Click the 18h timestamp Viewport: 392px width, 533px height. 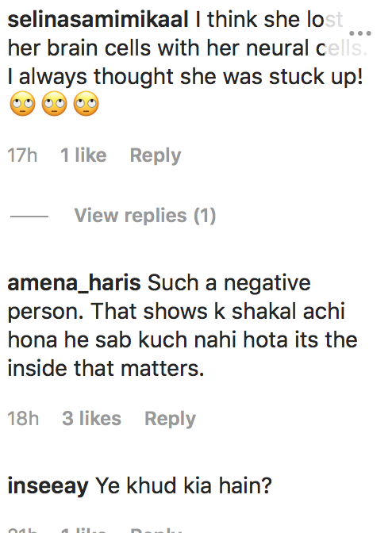(23, 419)
